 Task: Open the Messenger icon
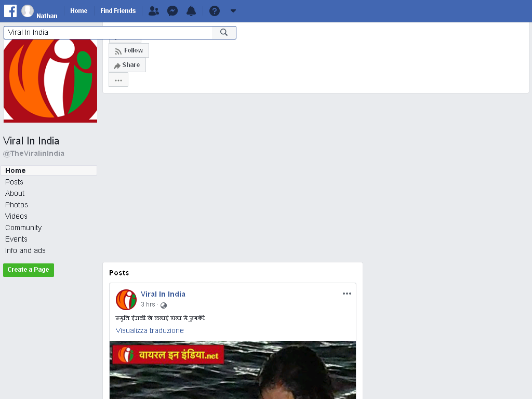pyautogui.click(x=172, y=11)
